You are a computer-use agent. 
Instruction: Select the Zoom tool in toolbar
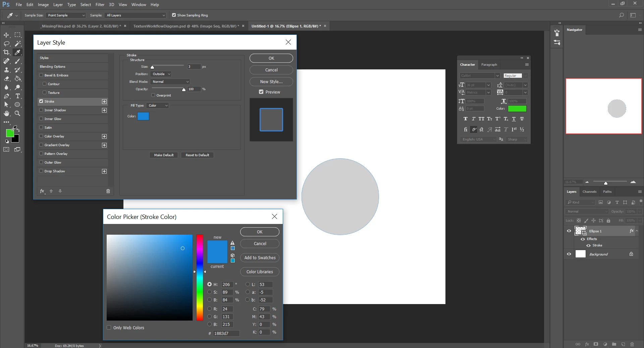click(18, 113)
